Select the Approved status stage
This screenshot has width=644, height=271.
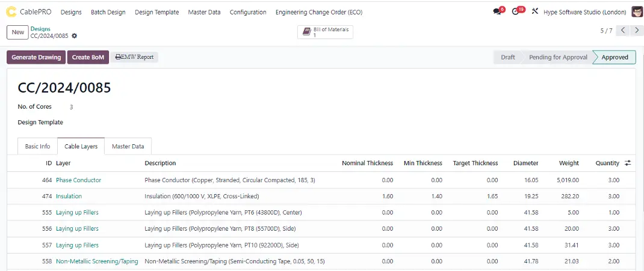615,58
